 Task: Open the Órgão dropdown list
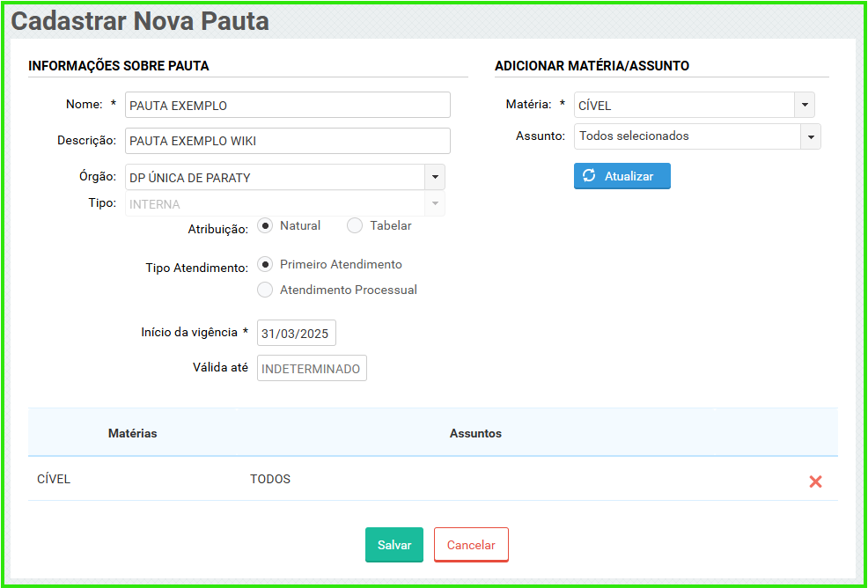pos(435,178)
